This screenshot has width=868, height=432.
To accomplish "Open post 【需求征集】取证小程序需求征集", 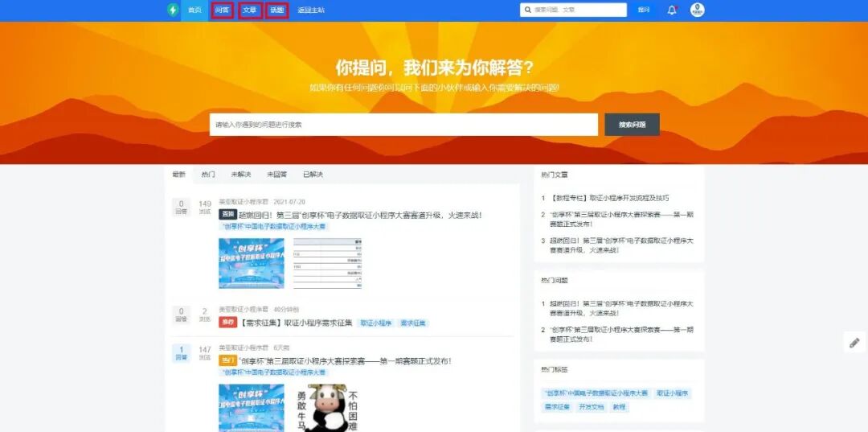I will tap(296, 323).
